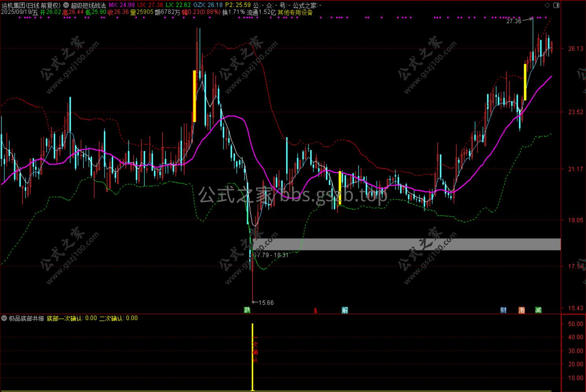Screen dimensions: 586x392
Task: Click the date 2025/09/19/五
Action: [x=20, y=13]
